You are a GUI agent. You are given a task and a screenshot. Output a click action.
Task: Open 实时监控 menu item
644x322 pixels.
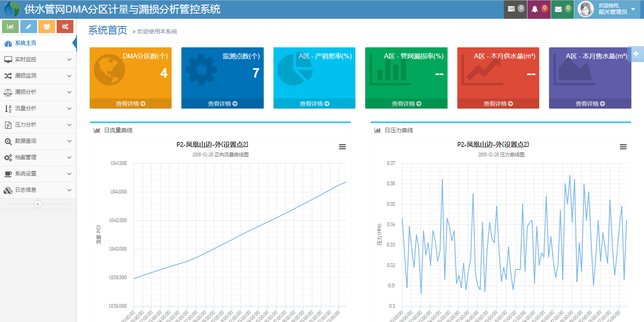coord(38,60)
